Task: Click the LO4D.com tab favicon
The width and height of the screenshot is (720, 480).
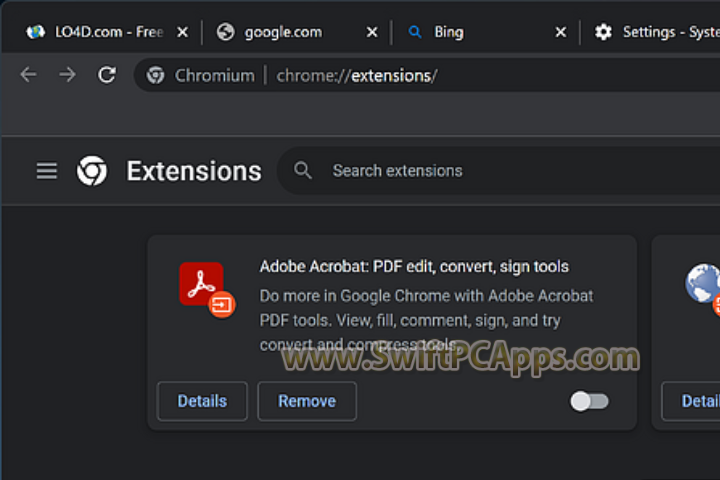Action: tap(35, 32)
